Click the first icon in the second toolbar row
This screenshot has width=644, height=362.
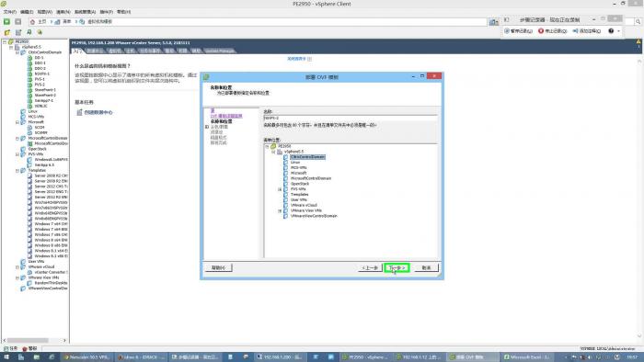coord(7,32)
